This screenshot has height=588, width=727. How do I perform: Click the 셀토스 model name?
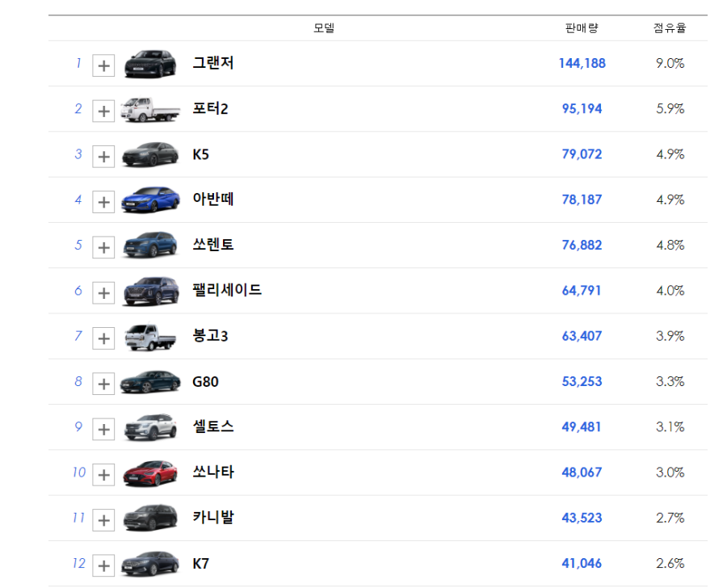click(x=212, y=426)
